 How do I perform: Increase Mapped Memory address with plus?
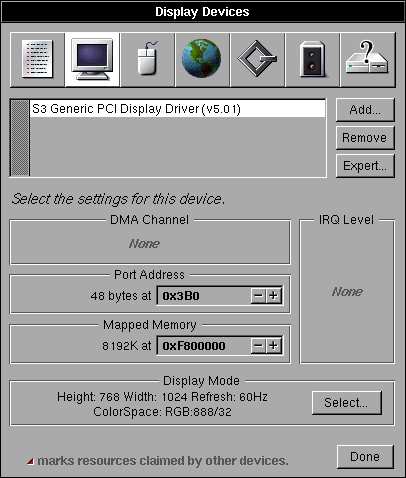[274, 346]
